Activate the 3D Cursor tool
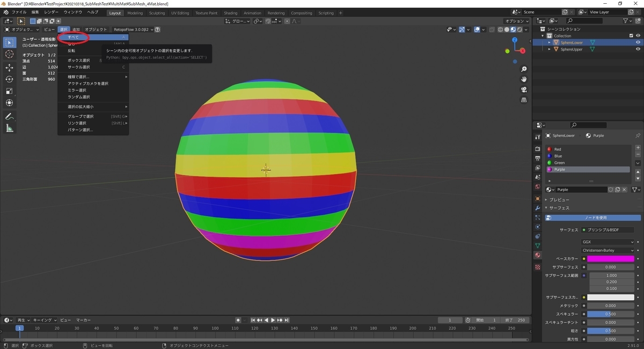Image resolution: width=644 pixels, height=349 pixels. click(x=9, y=54)
